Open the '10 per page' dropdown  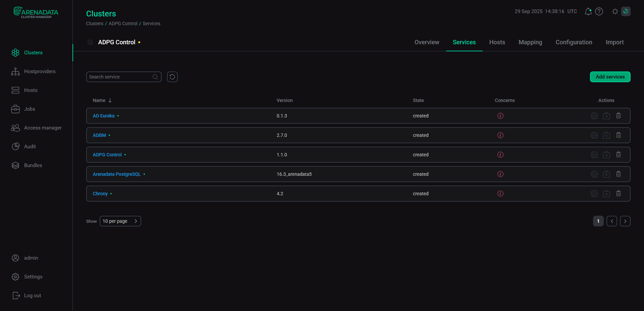[x=120, y=221]
